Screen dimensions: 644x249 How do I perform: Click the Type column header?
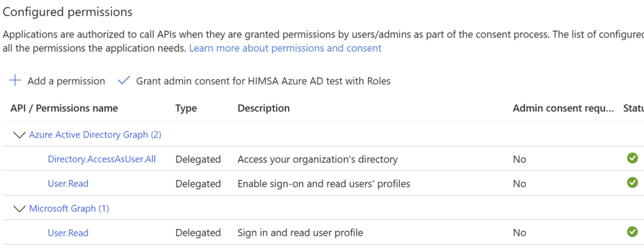point(186,108)
